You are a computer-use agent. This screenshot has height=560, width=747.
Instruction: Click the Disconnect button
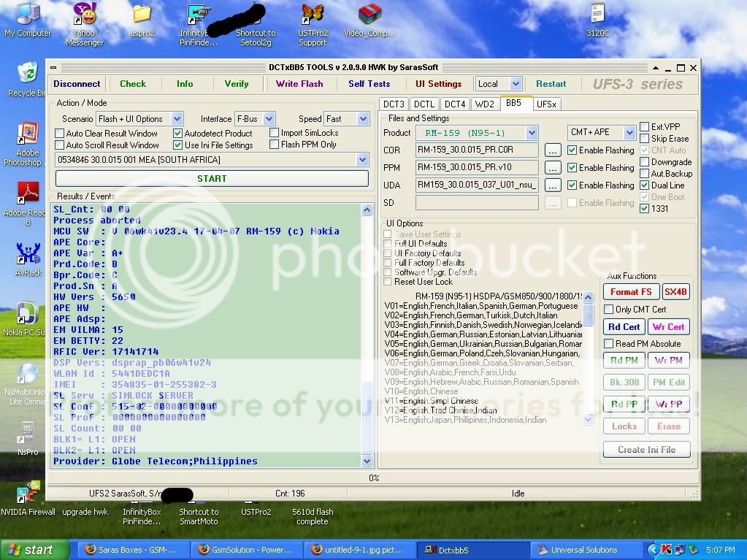click(77, 84)
